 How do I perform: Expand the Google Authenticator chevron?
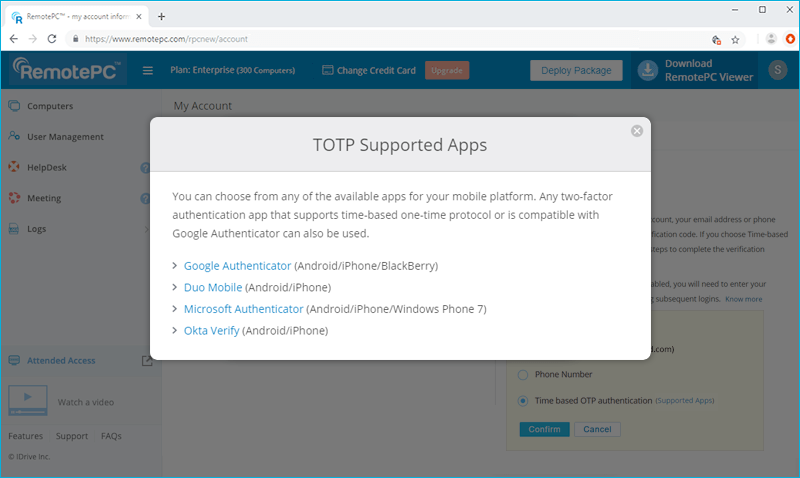tap(174, 266)
